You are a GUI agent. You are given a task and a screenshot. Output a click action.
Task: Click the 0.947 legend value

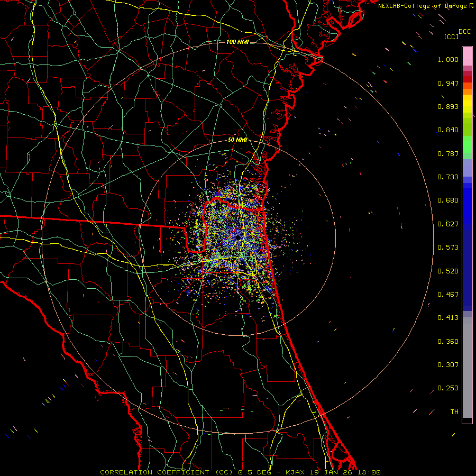coord(448,83)
